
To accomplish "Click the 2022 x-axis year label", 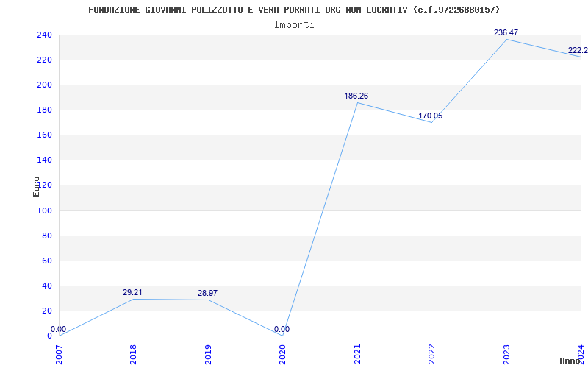I will tap(431, 354).
